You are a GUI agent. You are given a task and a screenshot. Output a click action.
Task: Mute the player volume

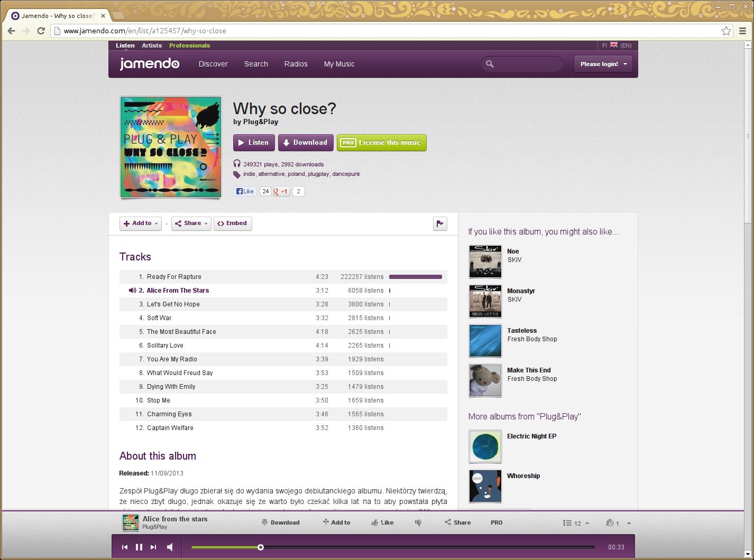(x=170, y=547)
